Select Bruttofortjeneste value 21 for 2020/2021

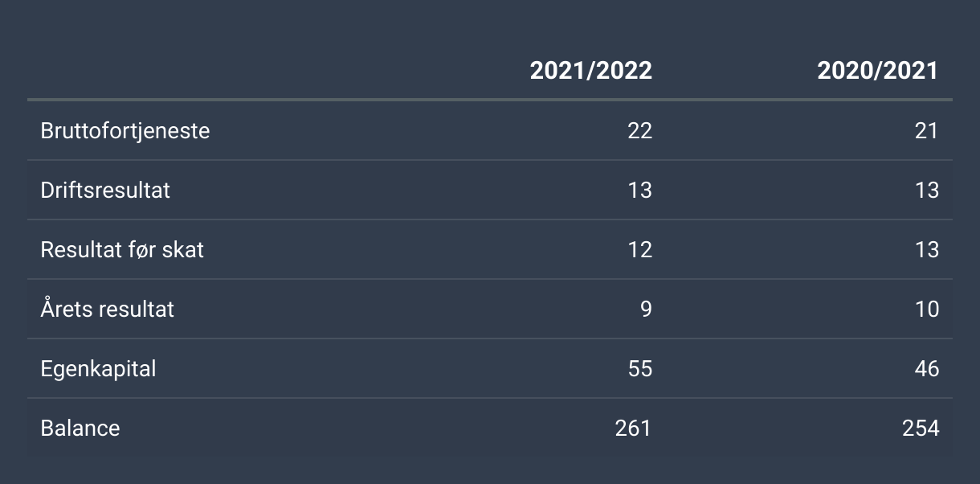click(x=926, y=130)
